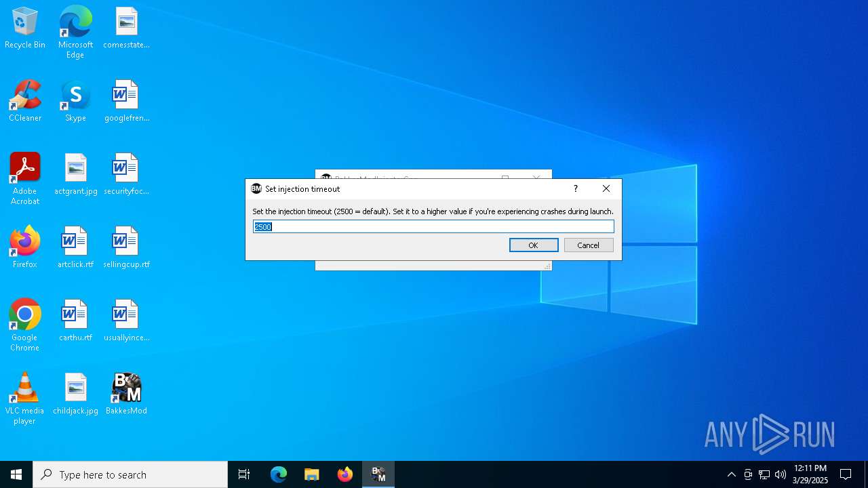Open the network status tray icon

pyautogui.click(x=764, y=474)
